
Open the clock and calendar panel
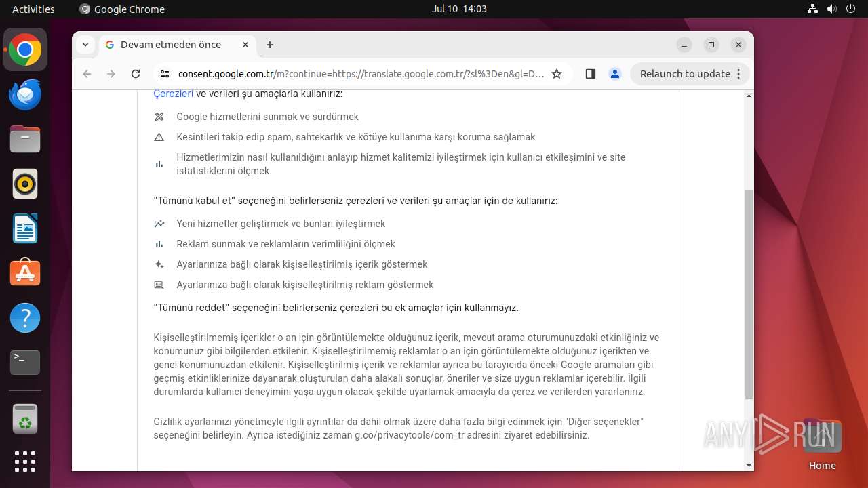click(x=459, y=9)
